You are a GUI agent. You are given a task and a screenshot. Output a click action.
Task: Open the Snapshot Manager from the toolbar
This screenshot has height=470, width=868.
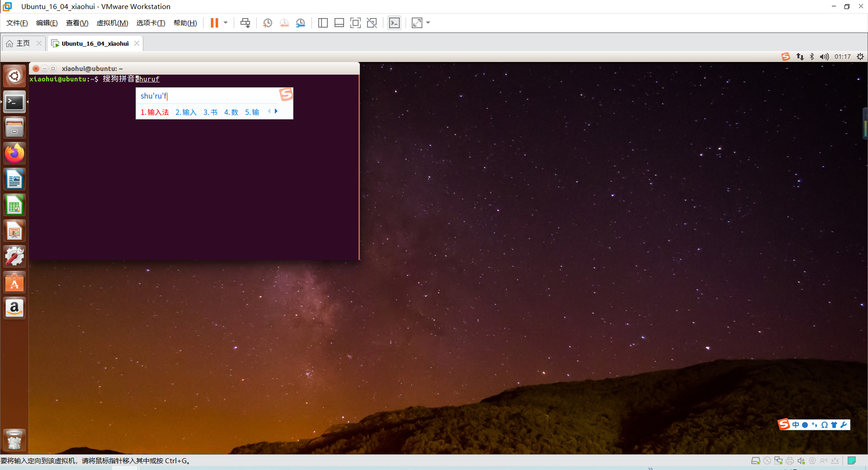[300, 23]
